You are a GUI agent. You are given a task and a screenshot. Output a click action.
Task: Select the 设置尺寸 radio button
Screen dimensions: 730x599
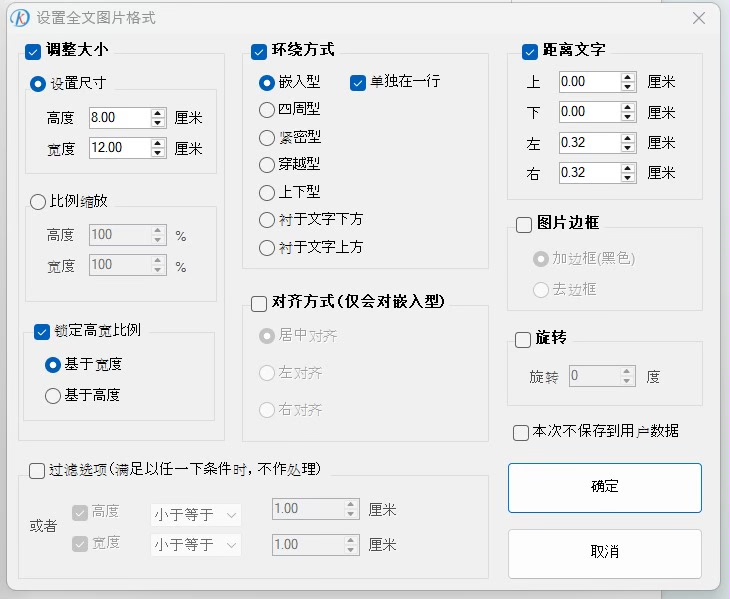(38, 84)
